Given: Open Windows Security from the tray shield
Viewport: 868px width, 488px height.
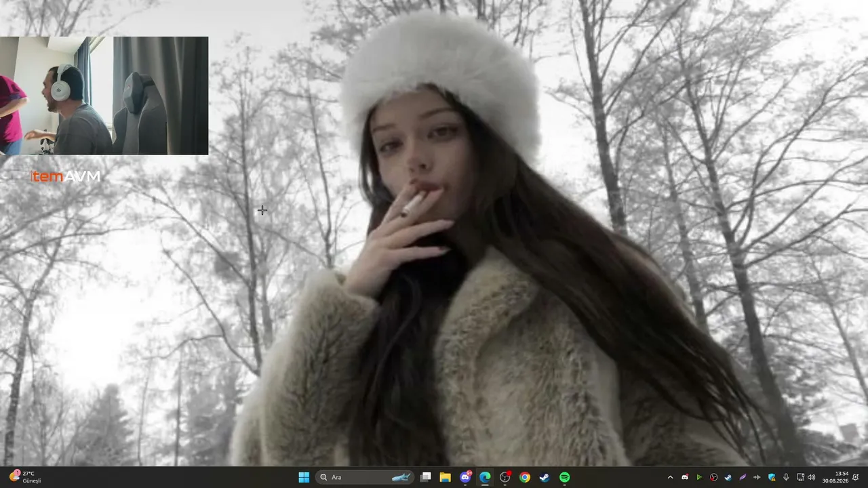Looking at the screenshot, I should pyautogui.click(x=772, y=477).
